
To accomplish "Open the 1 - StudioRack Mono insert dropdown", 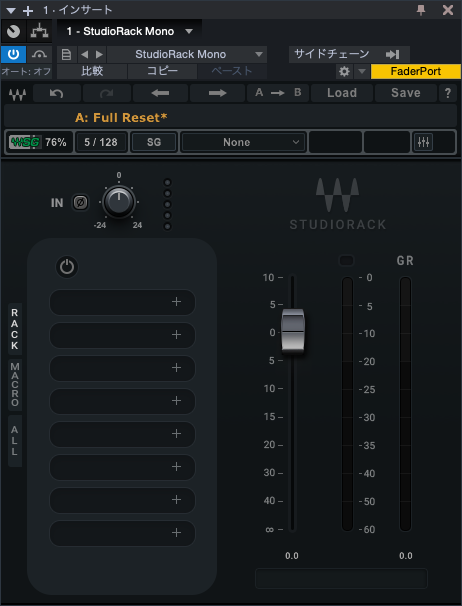I will (130, 31).
